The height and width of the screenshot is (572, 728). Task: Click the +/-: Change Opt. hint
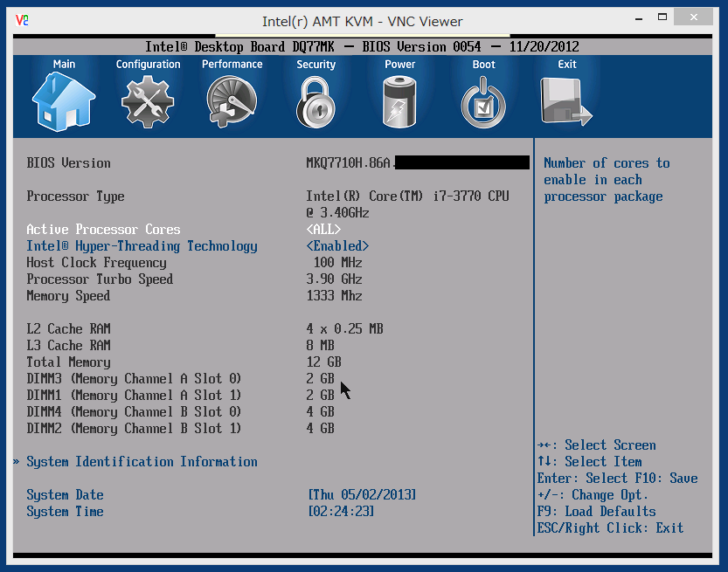click(x=593, y=495)
